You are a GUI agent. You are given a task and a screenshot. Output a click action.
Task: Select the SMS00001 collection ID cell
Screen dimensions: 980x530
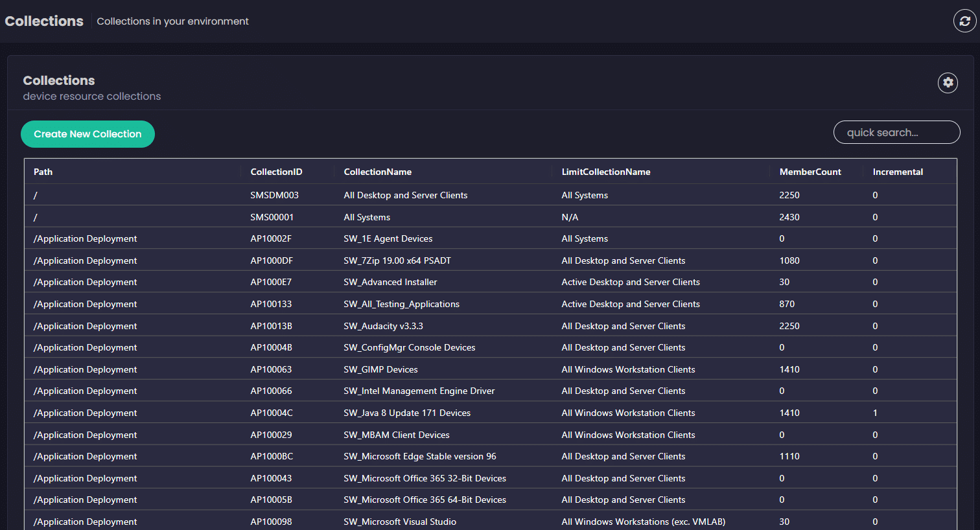tap(272, 217)
